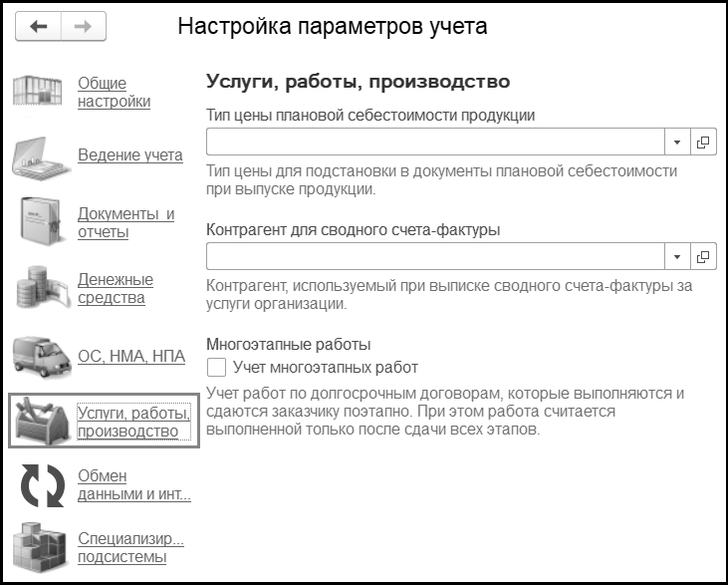
Task: Click the truck icon for ОС, НМА, НПА
Action: coord(42,357)
